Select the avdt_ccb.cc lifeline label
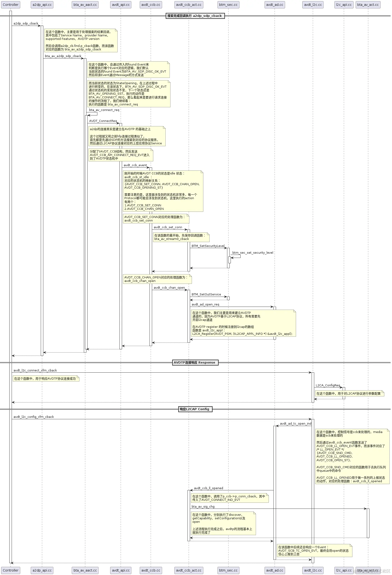The height and width of the screenshot is (575, 392). (150, 4)
